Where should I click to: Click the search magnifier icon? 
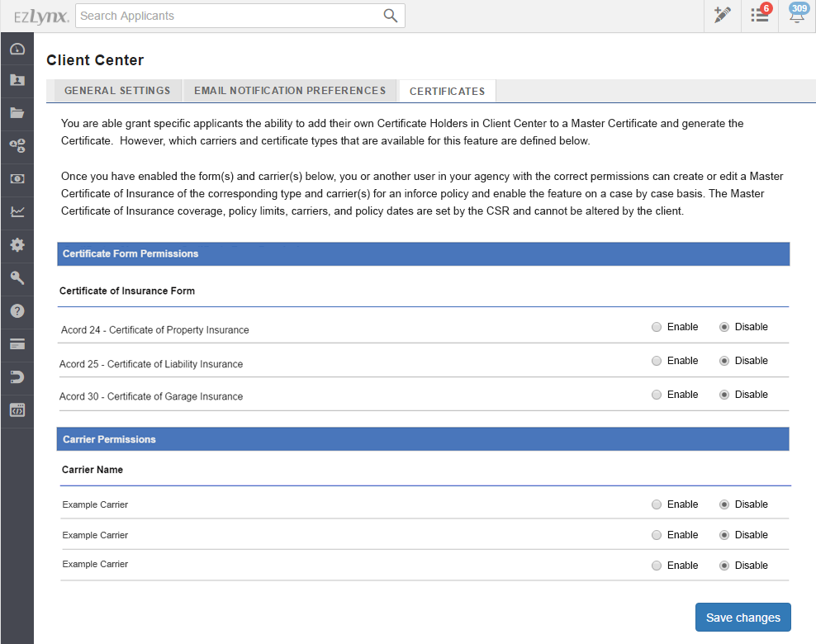(391, 16)
